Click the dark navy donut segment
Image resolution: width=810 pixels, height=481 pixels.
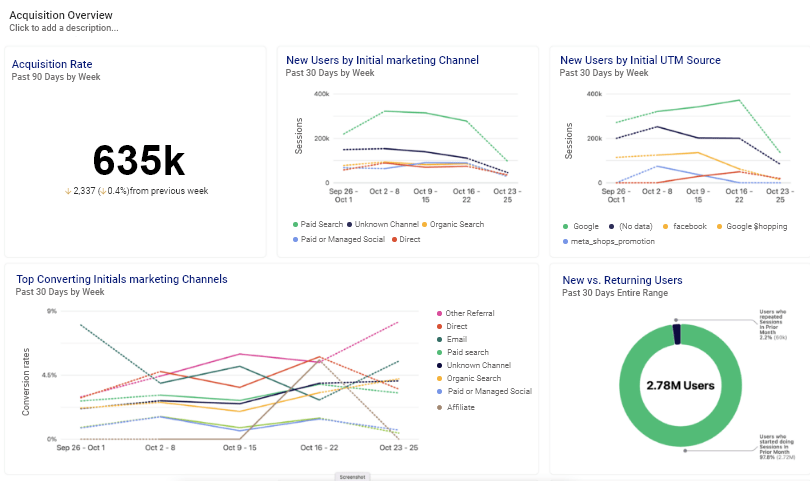677,334
